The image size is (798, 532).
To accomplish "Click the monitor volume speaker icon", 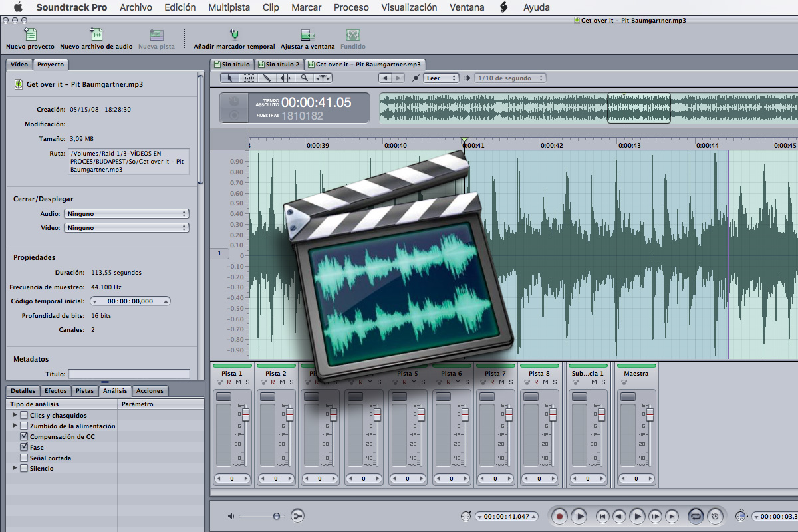I will [x=231, y=516].
